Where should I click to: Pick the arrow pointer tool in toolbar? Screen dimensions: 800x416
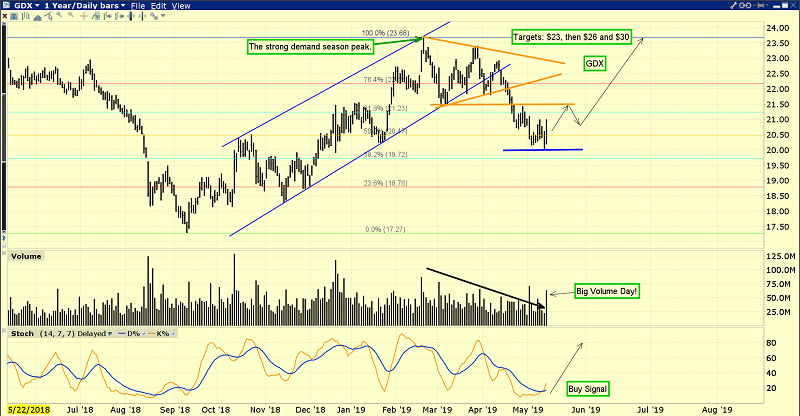coord(49,16)
